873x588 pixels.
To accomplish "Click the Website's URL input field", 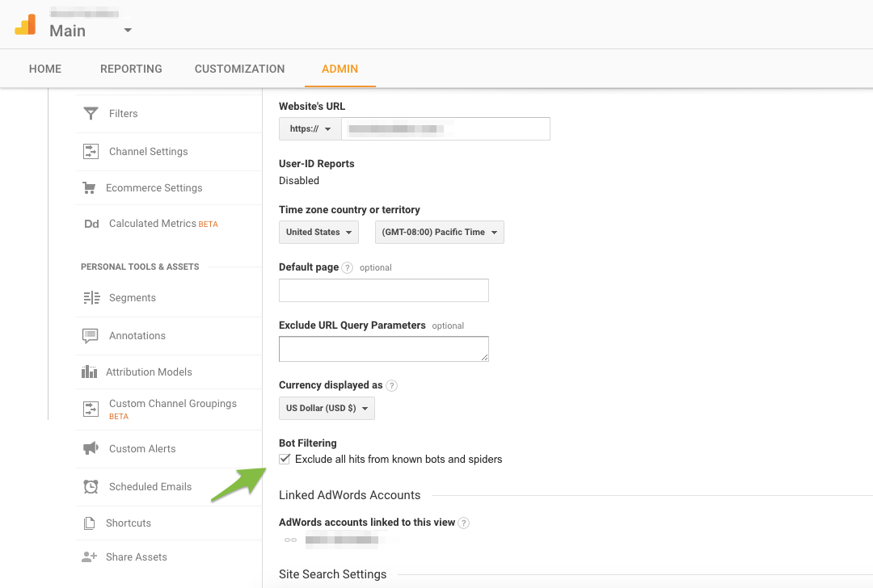I will coord(445,128).
